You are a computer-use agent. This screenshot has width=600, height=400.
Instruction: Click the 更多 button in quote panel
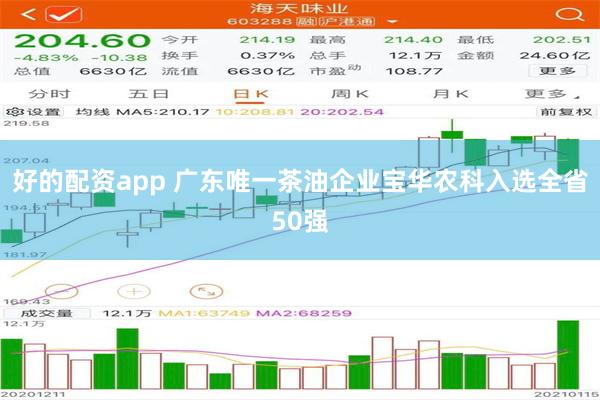[558, 71]
